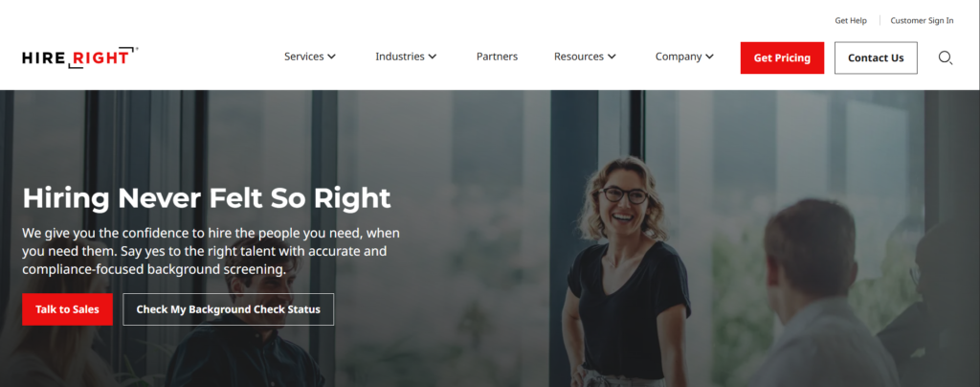980x387 pixels.
Task: Click the HireRight logo
Action: (x=80, y=57)
